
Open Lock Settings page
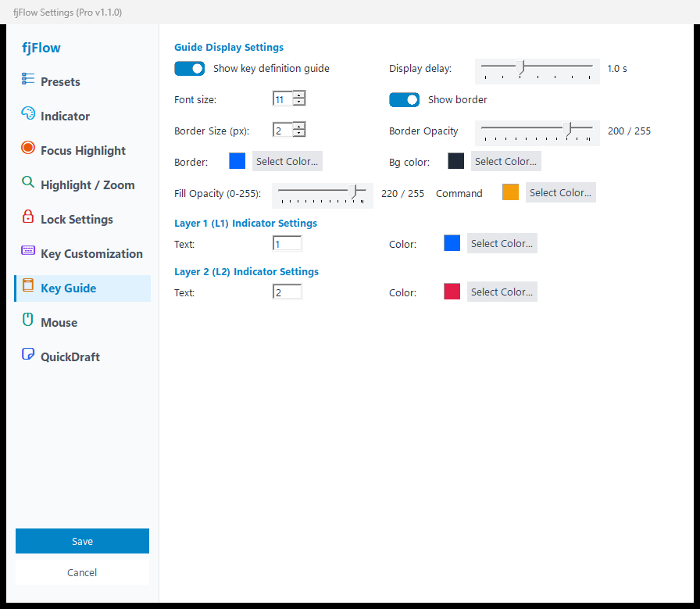[x=83, y=220]
